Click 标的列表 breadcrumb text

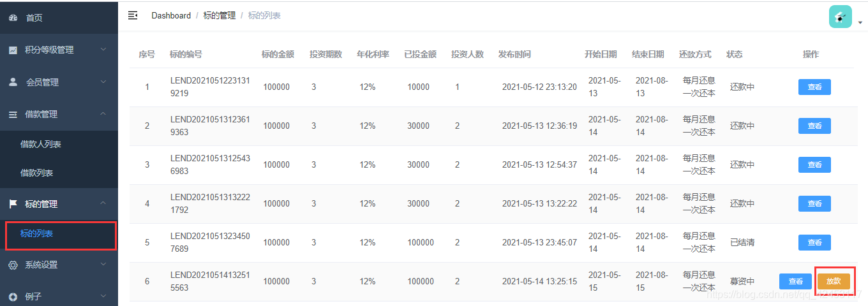click(x=264, y=15)
